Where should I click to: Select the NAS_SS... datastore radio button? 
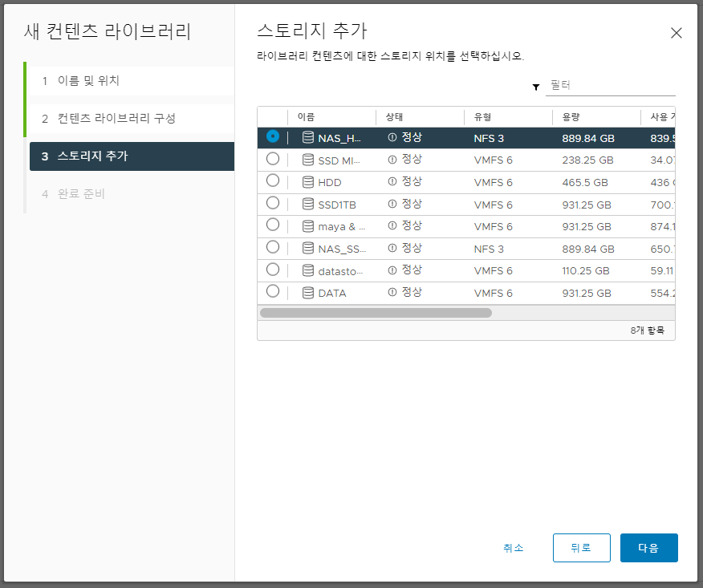(273, 247)
